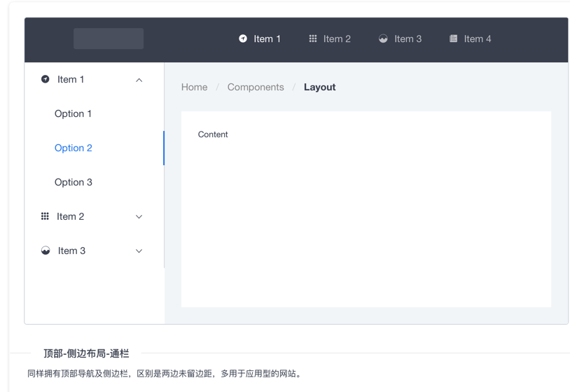
Task: Collapse sidebar Item 1 using its up chevron
Action: pyautogui.click(x=139, y=80)
